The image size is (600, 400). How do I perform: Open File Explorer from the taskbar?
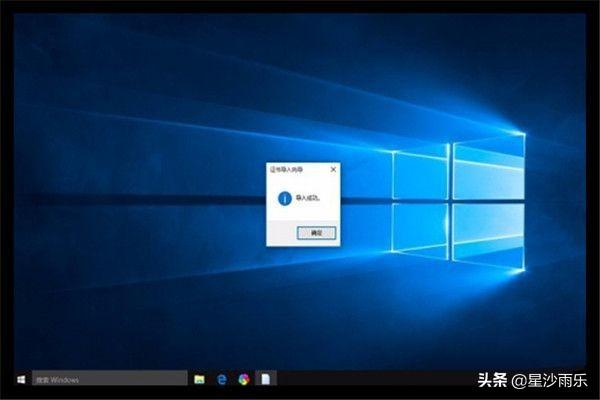click(199, 379)
